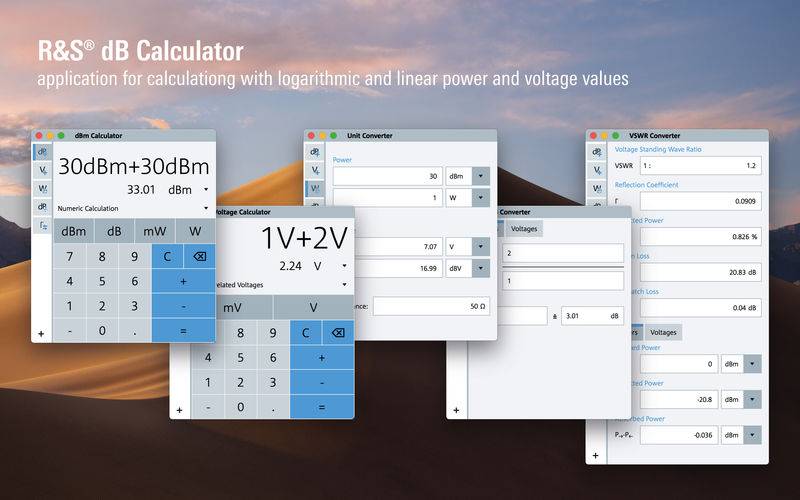Click field showing 20.83 dB in VSWR Converter

[701, 272]
